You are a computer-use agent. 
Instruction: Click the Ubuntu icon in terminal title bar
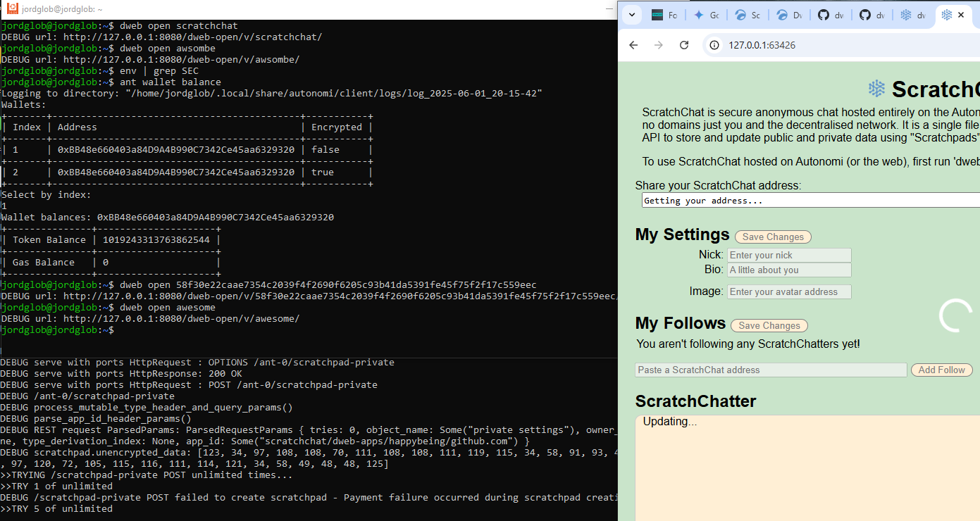pos(12,8)
